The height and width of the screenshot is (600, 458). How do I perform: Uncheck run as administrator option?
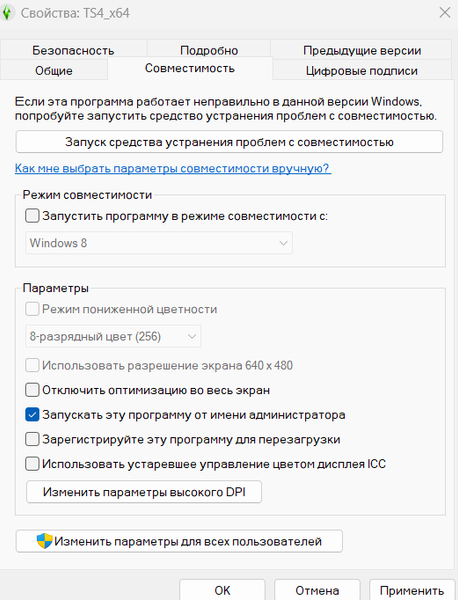[x=32, y=415]
